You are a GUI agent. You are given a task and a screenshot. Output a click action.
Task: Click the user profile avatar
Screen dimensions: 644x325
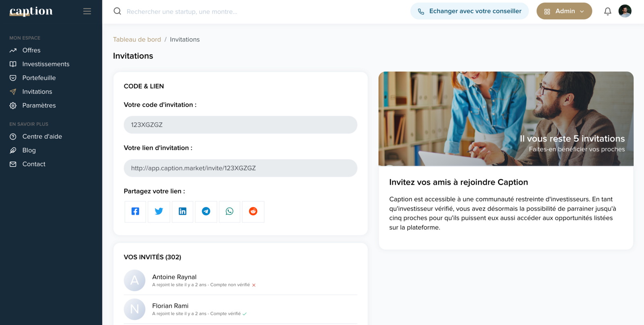coord(625,11)
